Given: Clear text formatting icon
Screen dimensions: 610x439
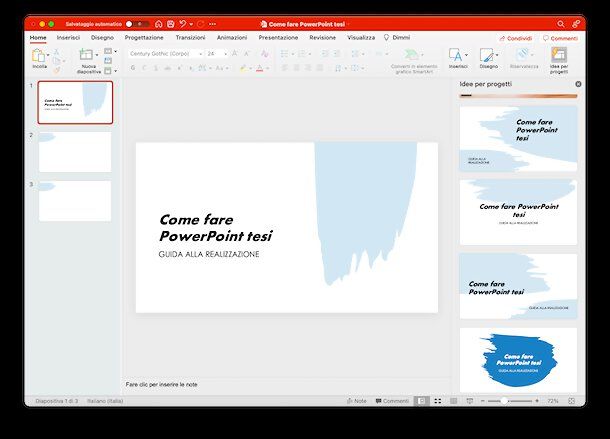Looking at the screenshot, I should [265, 54].
